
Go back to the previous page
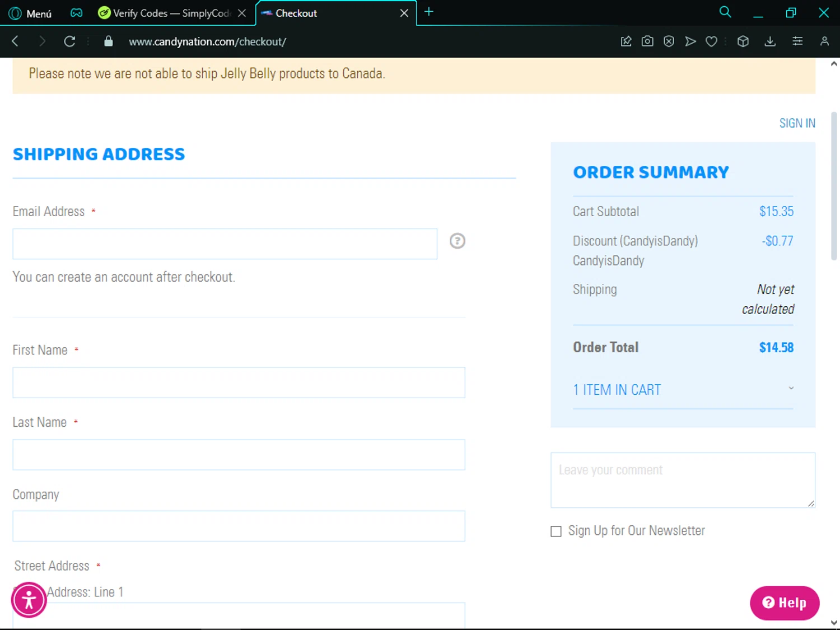(16, 41)
